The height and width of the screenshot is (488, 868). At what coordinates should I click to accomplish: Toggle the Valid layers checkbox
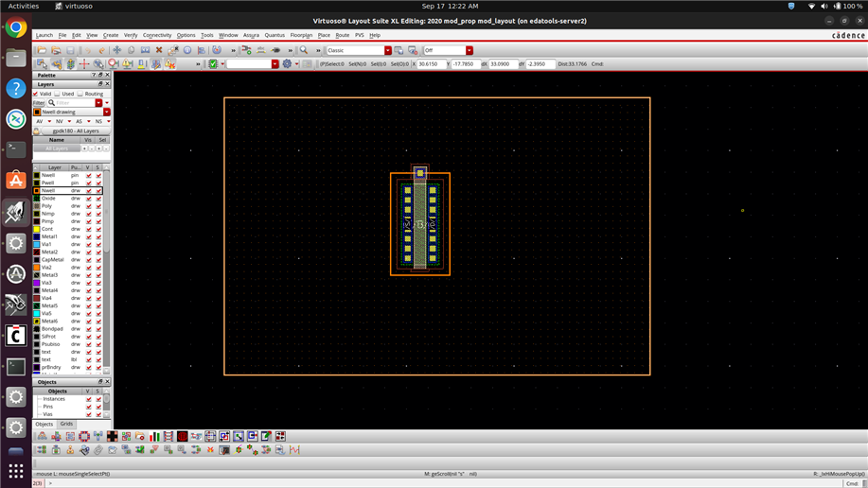pos(35,94)
